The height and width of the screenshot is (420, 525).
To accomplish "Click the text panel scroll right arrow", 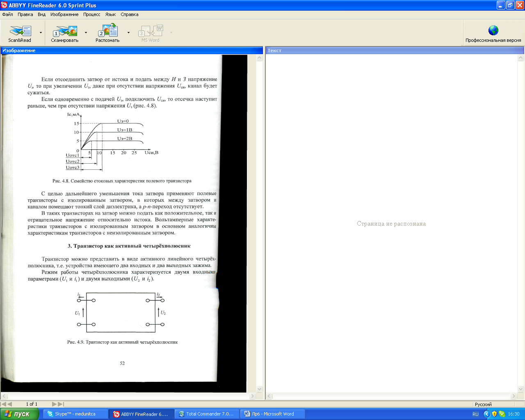I will coord(514,396).
